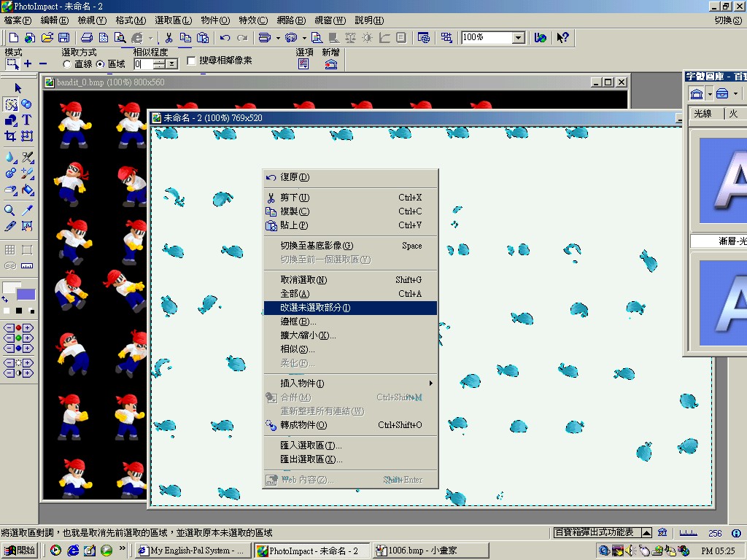Click the Copy icon in toolbar
The height and width of the screenshot is (560, 747).
[185, 38]
